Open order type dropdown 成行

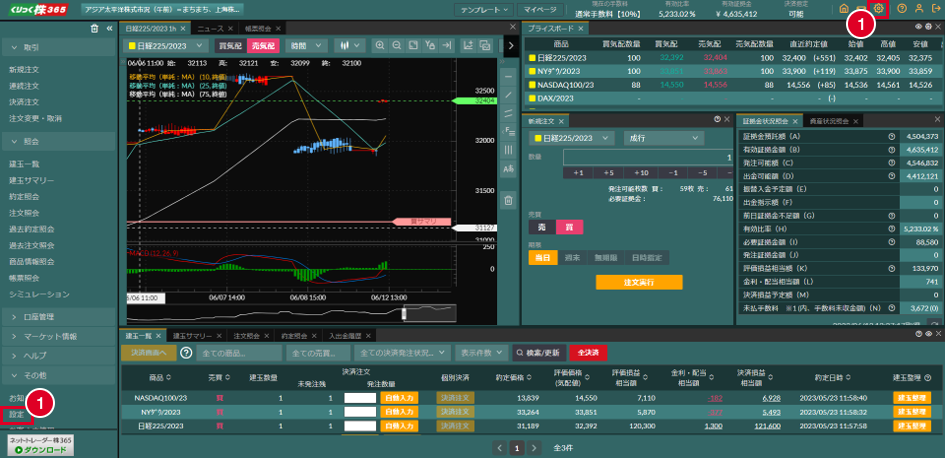point(664,138)
